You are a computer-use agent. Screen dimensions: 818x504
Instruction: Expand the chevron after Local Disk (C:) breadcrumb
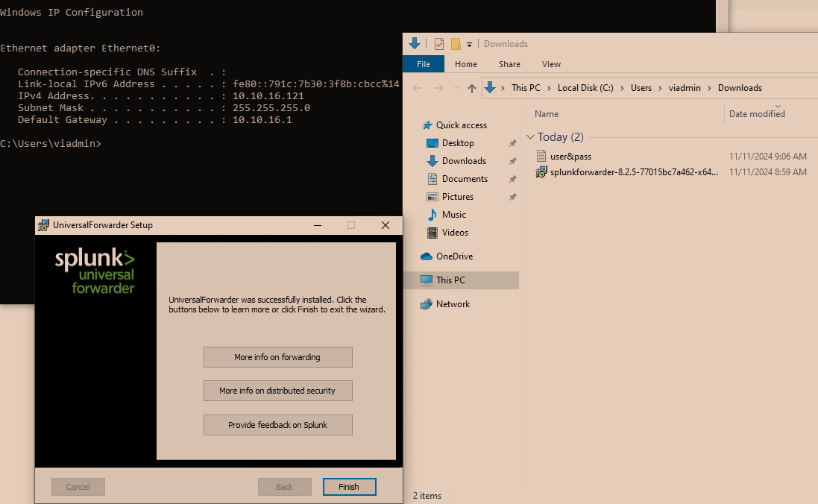pos(622,88)
